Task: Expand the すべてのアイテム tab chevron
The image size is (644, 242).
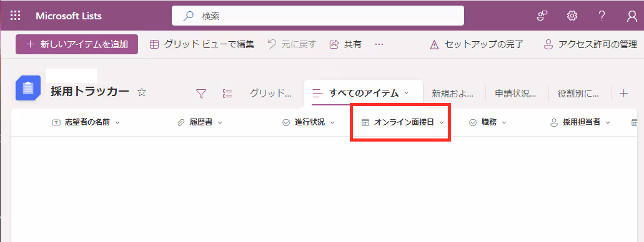Action: [407, 93]
